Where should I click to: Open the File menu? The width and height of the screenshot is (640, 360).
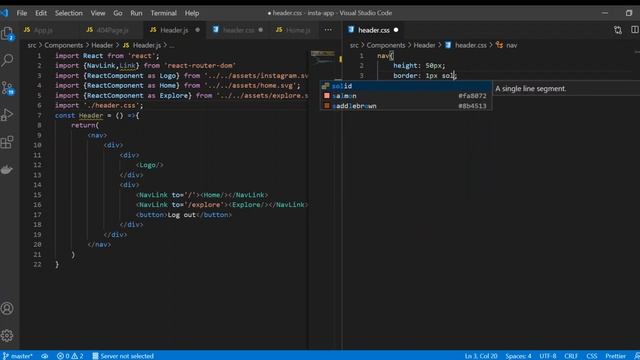click(x=22, y=13)
